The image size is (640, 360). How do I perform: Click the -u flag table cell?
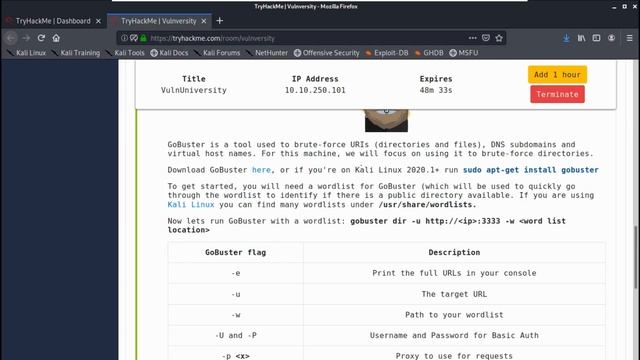coord(236,294)
